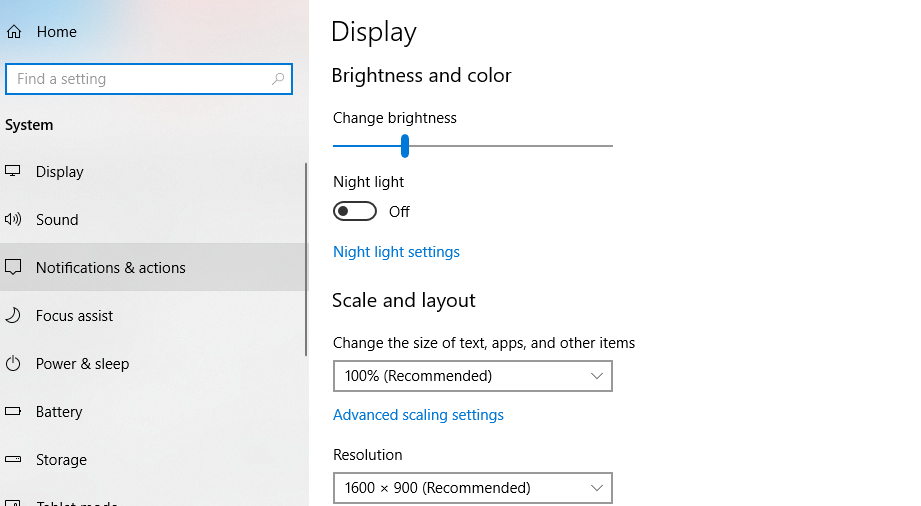Open the text size scaling dropdown

click(x=471, y=376)
